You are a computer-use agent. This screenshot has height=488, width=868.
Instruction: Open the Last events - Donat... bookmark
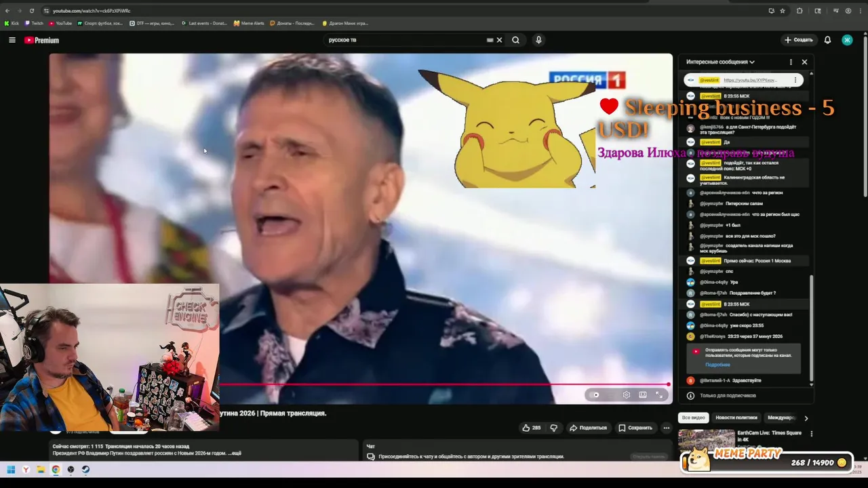tap(204, 23)
